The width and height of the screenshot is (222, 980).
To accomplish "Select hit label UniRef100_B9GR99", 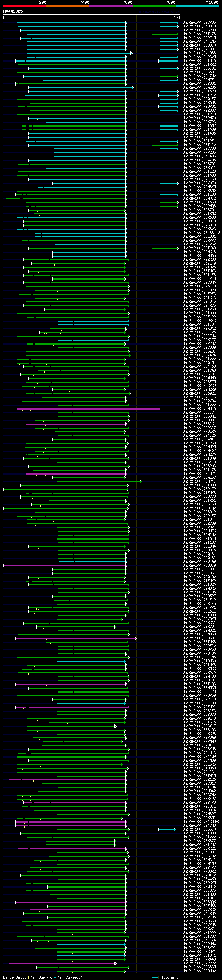I will 199,30.
